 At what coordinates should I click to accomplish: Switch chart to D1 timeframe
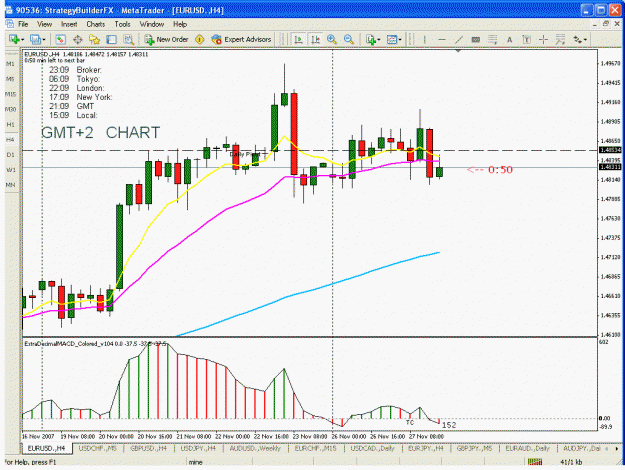(x=10, y=155)
